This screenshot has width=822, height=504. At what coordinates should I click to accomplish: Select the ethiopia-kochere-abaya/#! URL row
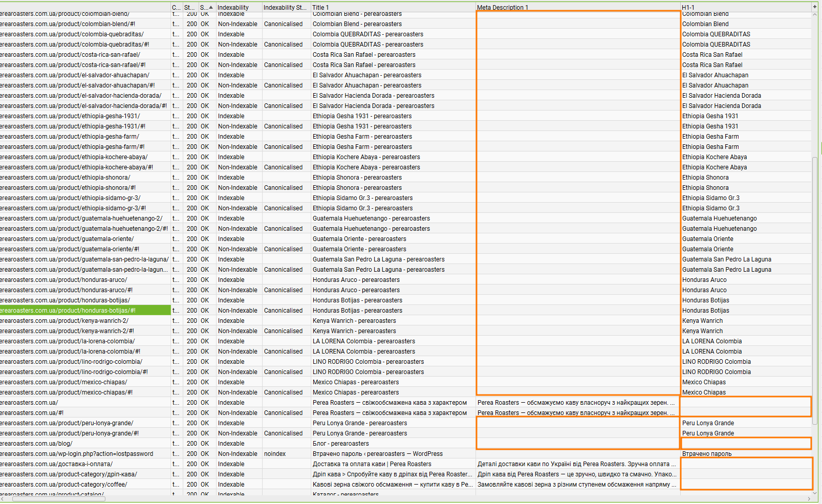(x=77, y=167)
